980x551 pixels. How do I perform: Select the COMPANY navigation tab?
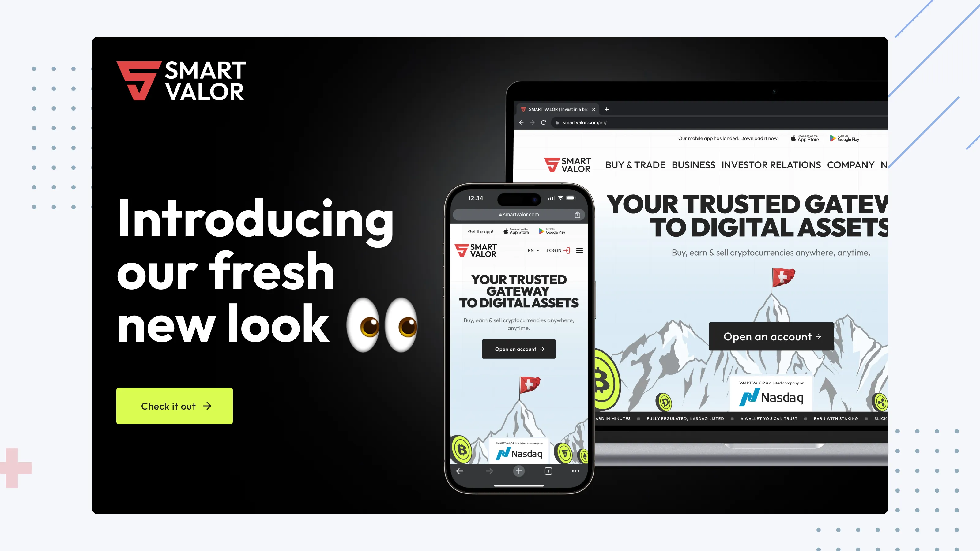(x=850, y=165)
